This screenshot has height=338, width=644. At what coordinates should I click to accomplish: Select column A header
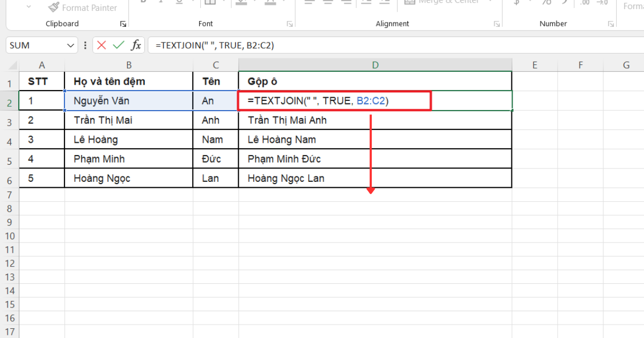pyautogui.click(x=42, y=65)
